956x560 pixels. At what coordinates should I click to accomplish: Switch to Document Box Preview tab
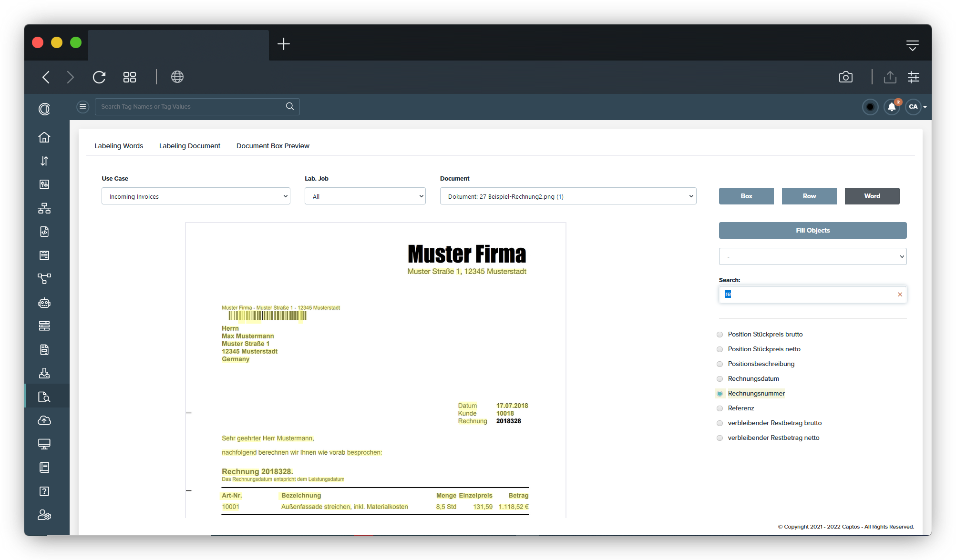pos(273,146)
